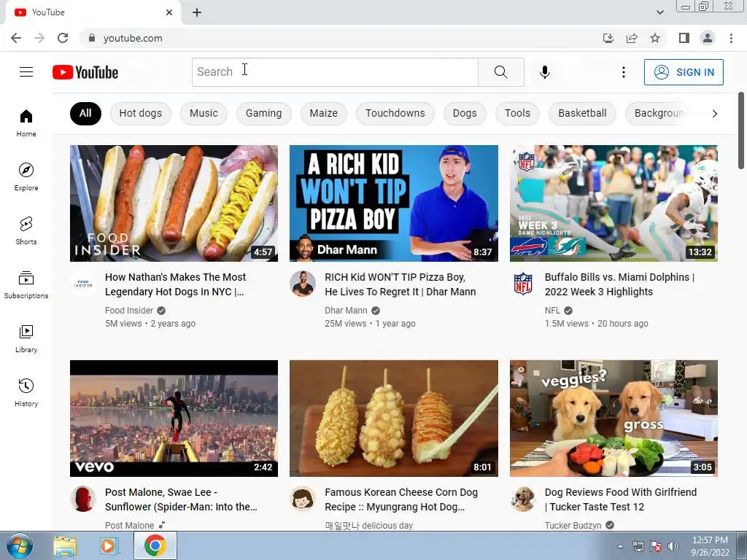Open Shorts in sidebar
This screenshot has width=747, height=560.
(x=26, y=231)
